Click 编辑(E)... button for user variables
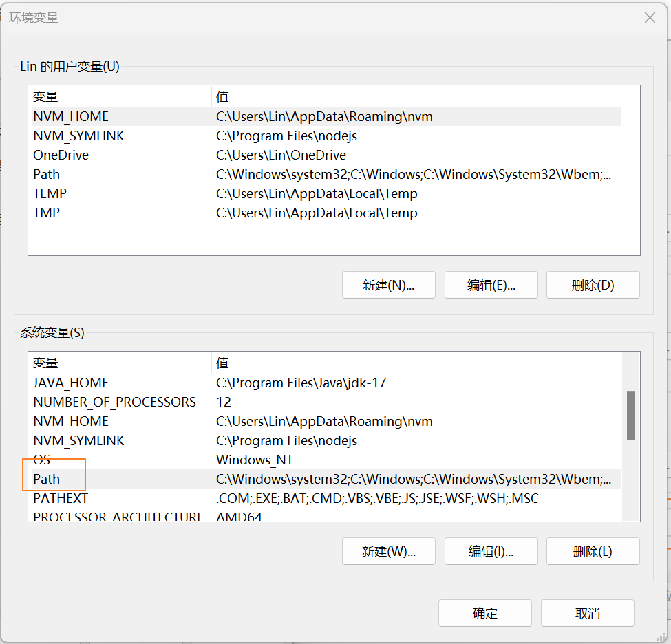 tap(491, 285)
